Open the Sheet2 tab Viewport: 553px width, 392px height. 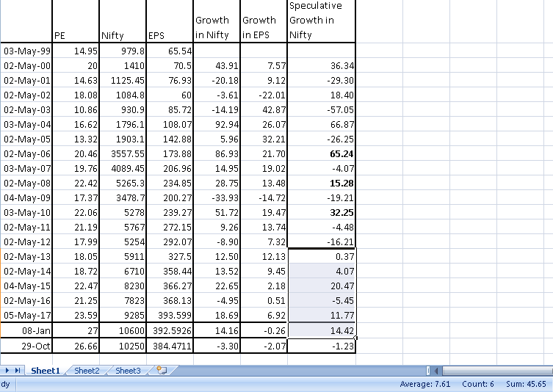87,371
